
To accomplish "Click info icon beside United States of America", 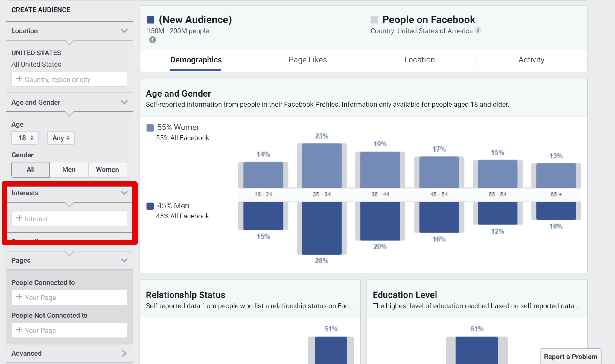I will click(x=478, y=30).
